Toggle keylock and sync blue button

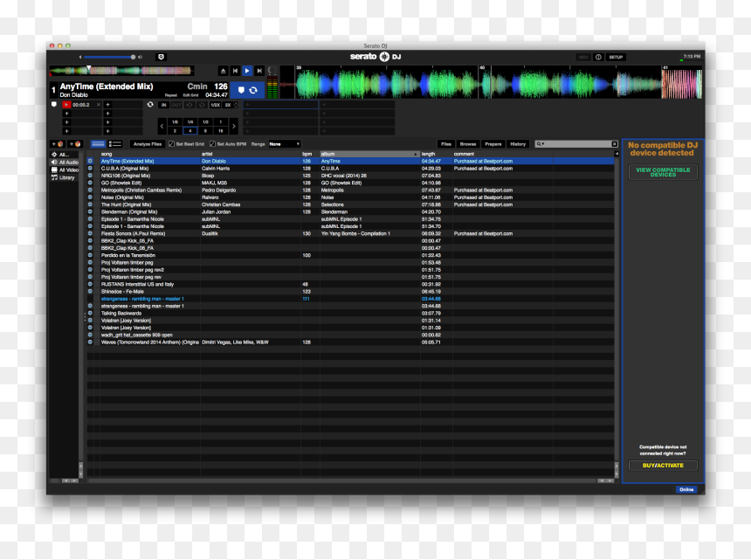247,90
